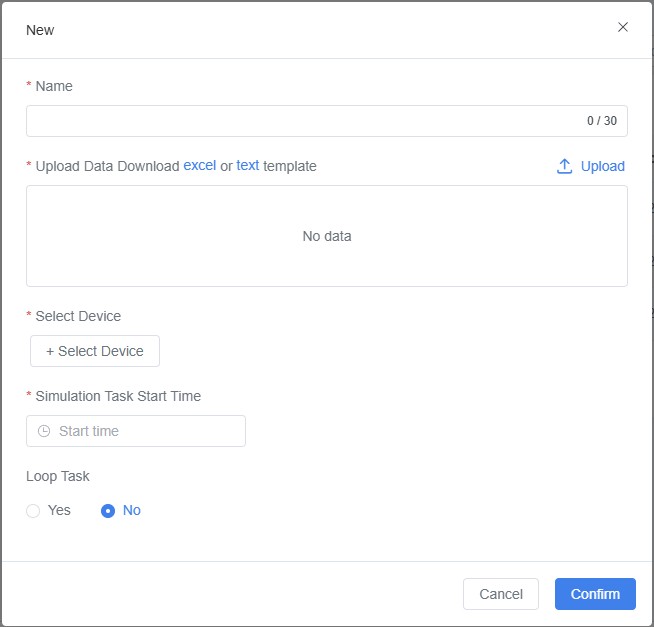Click the 0 / 30 character counter
Viewport: 654px width, 627px height.
click(x=601, y=121)
